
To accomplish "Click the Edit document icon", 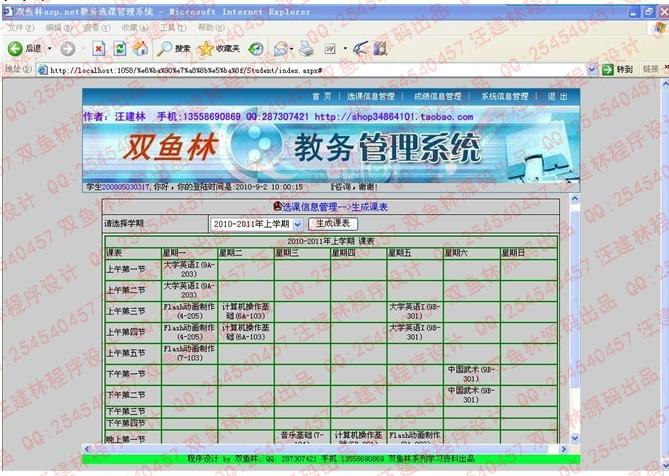I will coord(330,49).
